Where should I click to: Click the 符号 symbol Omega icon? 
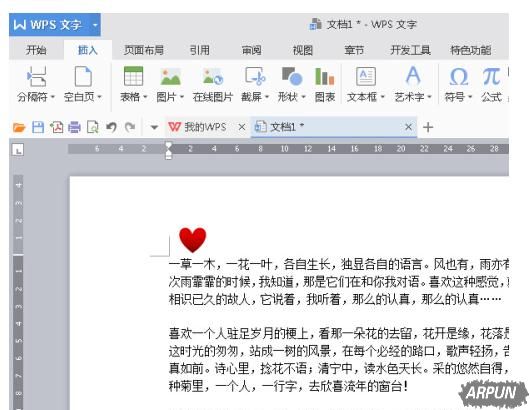[x=459, y=76]
